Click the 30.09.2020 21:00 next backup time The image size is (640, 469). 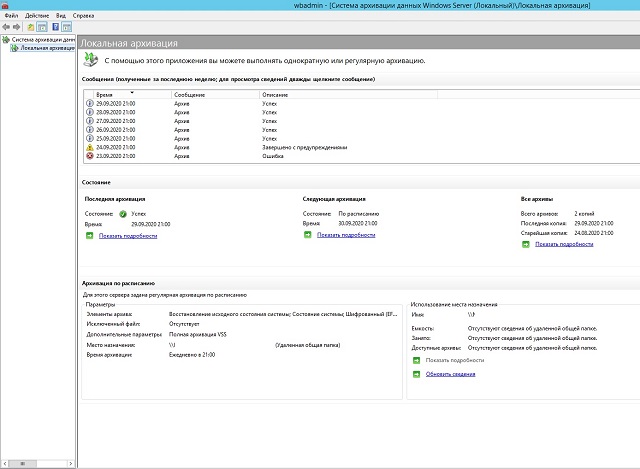pos(358,224)
